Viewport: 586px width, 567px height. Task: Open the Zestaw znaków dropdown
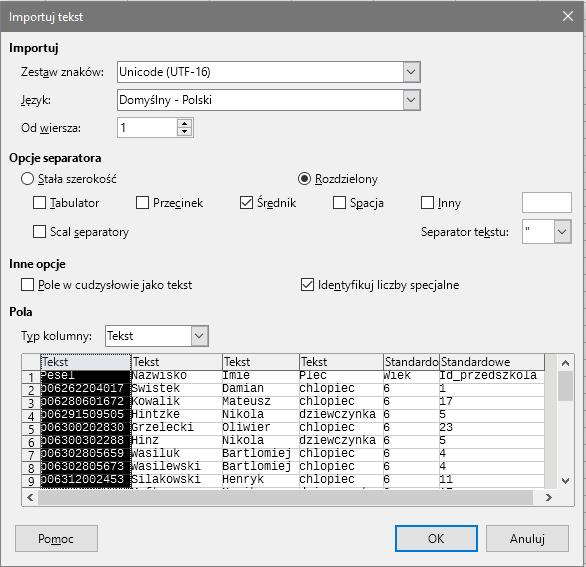(411, 72)
